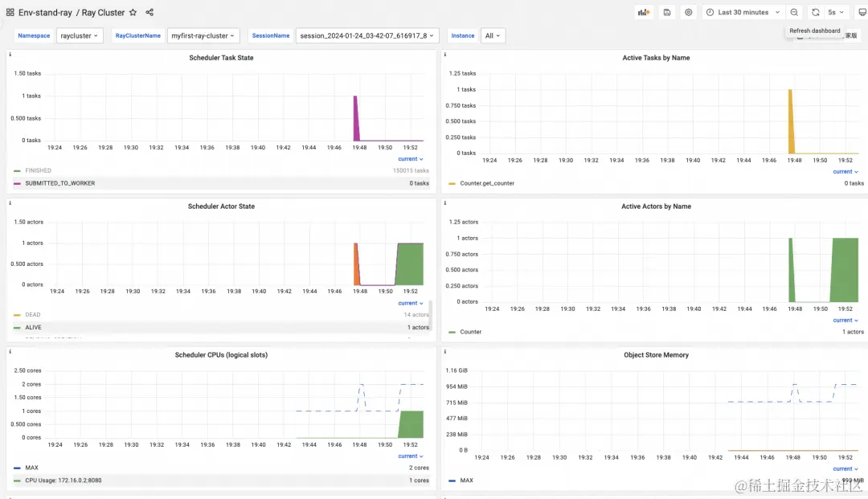
Task: Click the Add panel icon
Action: (644, 12)
